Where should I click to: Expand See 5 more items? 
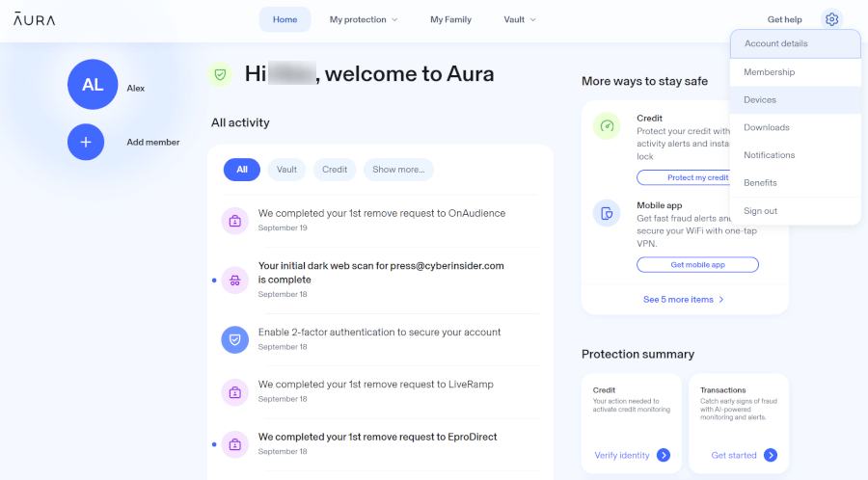pos(683,300)
